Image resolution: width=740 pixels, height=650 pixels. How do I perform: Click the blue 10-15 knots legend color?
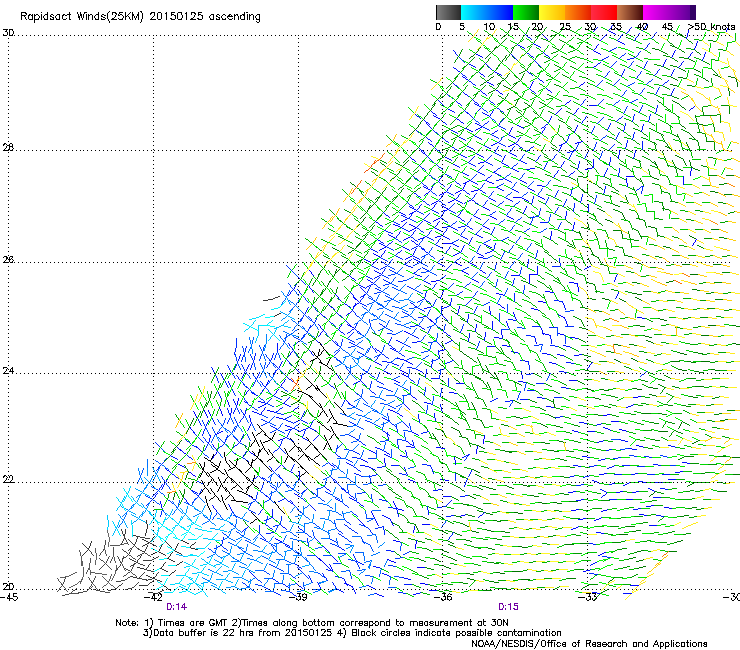pyautogui.click(x=500, y=12)
